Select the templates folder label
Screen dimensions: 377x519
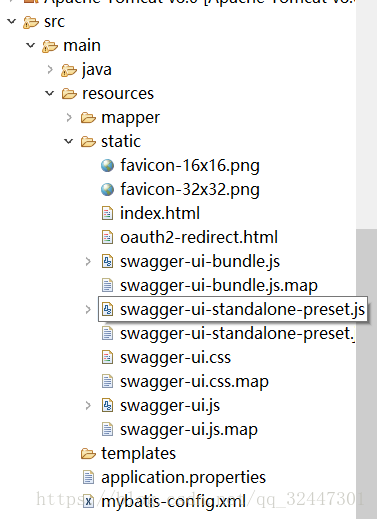click(x=139, y=454)
